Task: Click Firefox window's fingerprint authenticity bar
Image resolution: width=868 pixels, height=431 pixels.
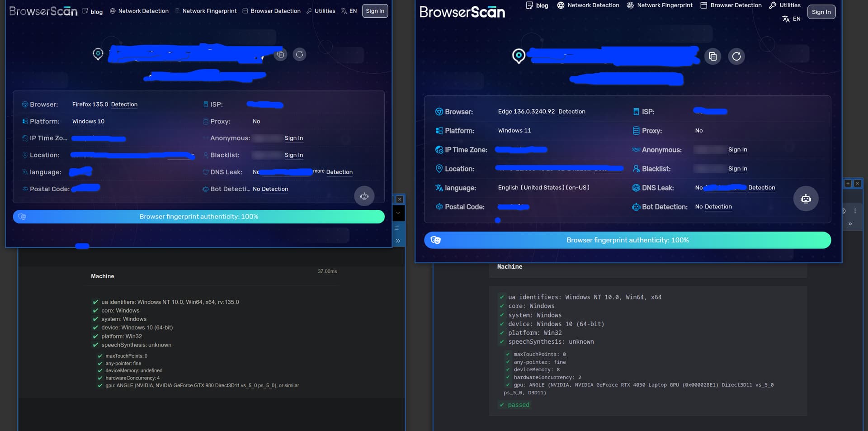Action: 198,217
